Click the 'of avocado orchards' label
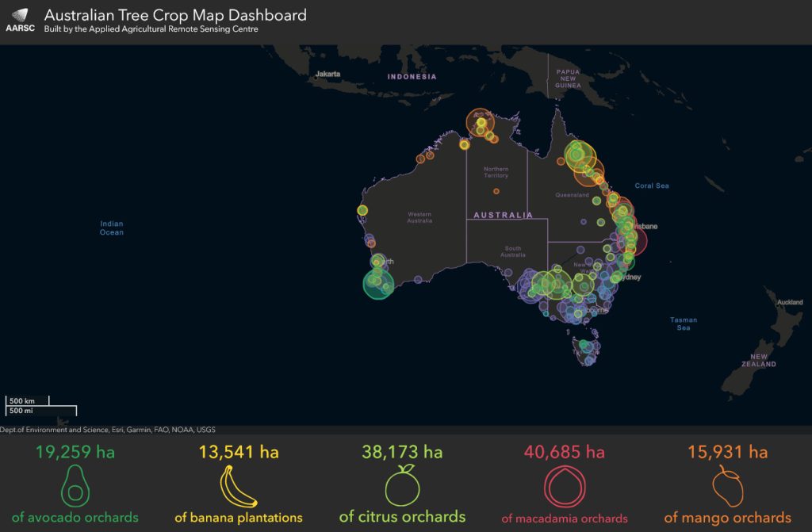The image size is (812, 532). tap(75, 518)
